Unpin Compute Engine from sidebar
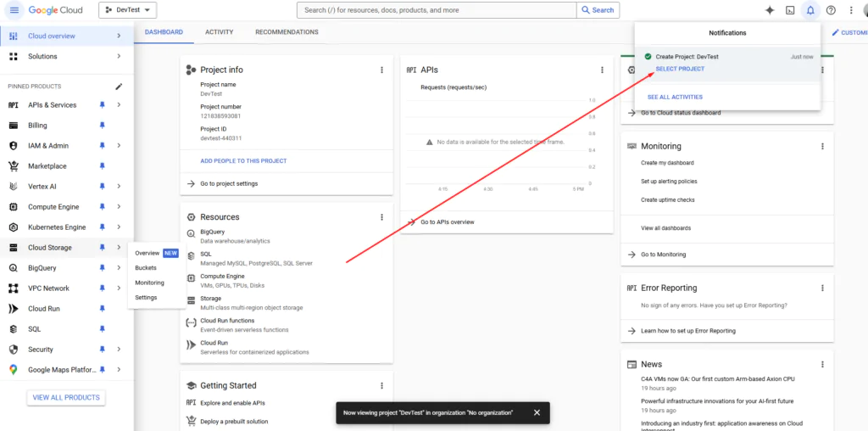Screen dimensions: 868x431 (102, 207)
